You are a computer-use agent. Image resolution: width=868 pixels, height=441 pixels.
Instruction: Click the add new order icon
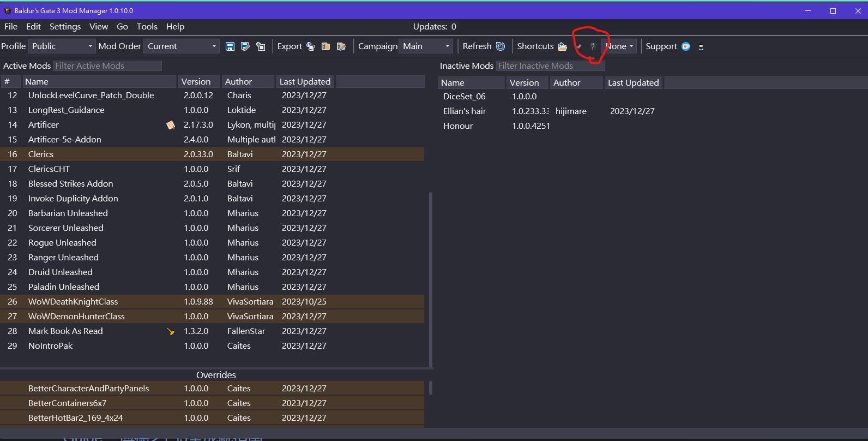(x=261, y=46)
